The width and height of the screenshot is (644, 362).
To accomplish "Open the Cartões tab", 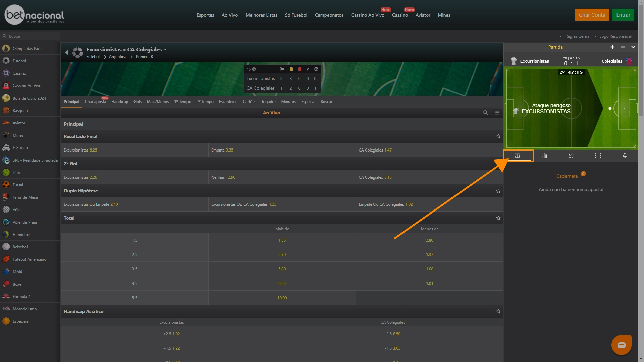I will (x=249, y=102).
